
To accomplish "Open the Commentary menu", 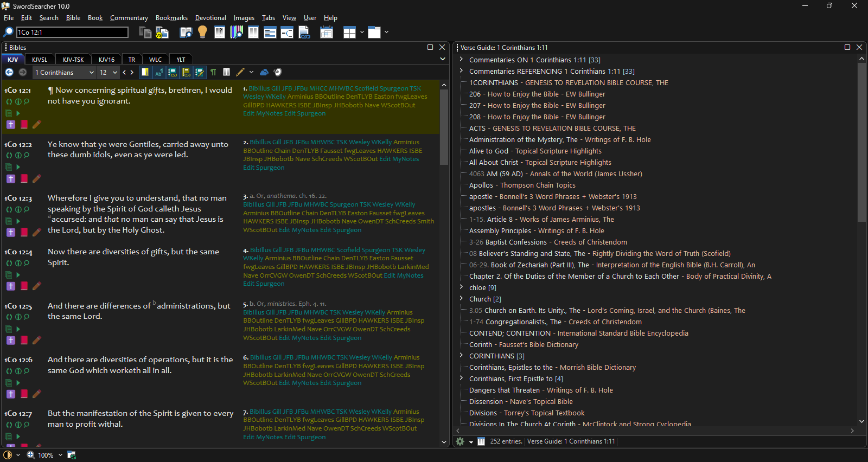I will (129, 18).
